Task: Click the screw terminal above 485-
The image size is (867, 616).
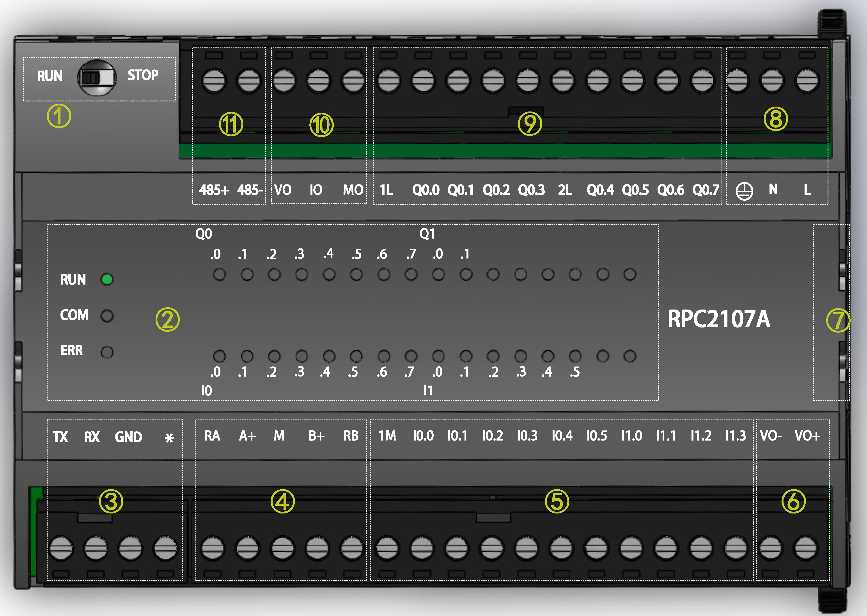Action: (x=248, y=80)
